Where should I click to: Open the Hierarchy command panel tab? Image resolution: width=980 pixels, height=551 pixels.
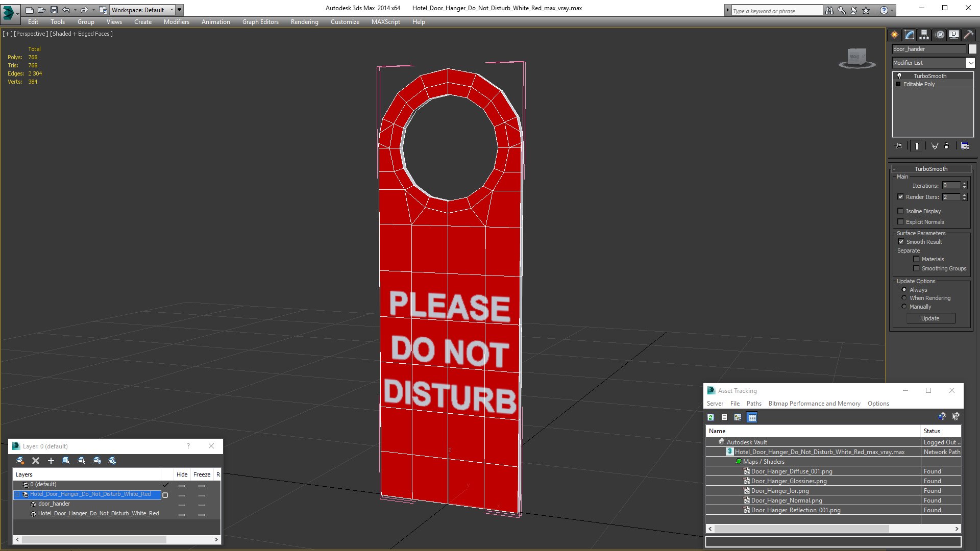(924, 35)
